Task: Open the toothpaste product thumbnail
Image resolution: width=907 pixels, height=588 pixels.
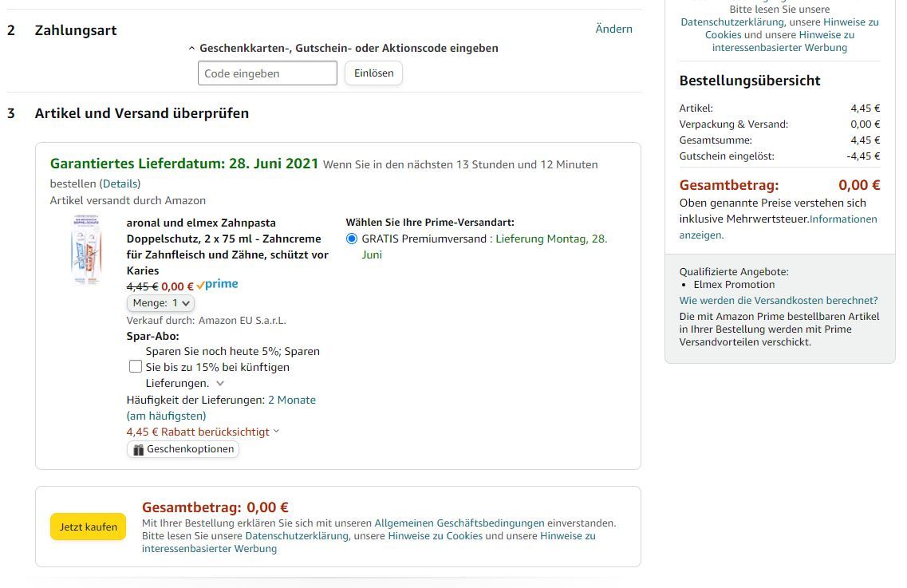Action: [86, 250]
